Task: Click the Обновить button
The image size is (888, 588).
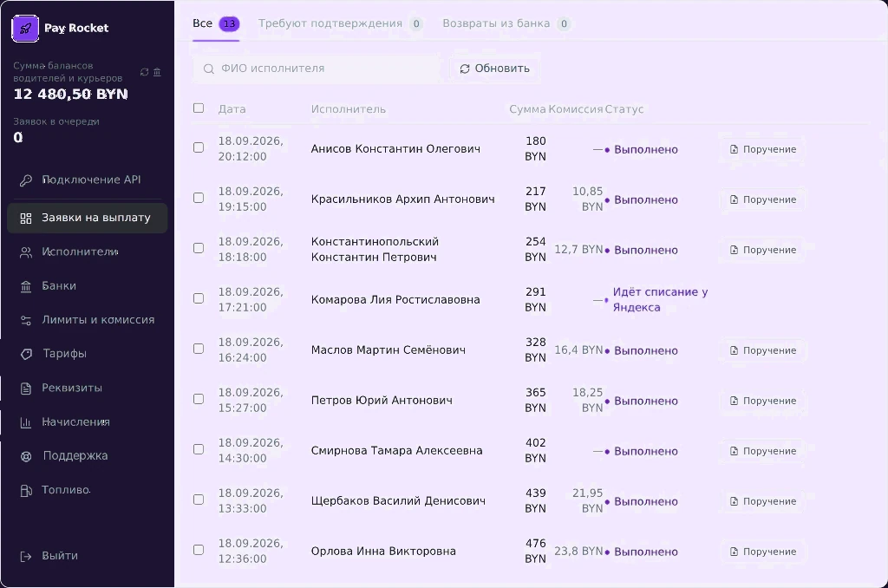Action: pyautogui.click(x=495, y=69)
